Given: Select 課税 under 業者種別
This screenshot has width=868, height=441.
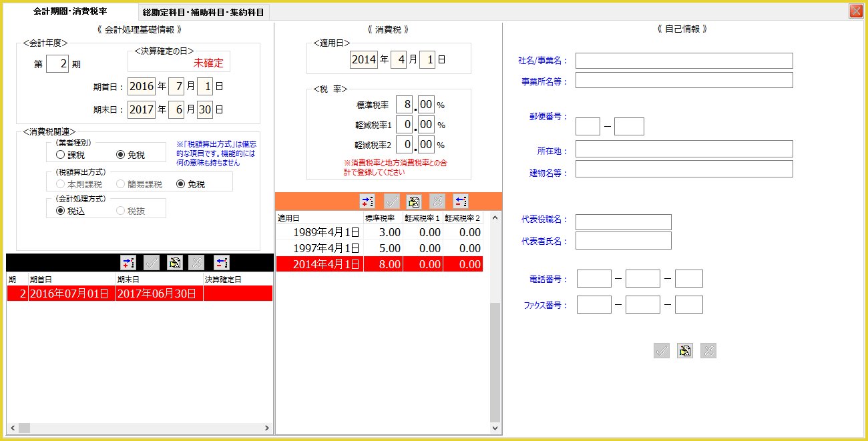Looking at the screenshot, I should pyautogui.click(x=71, y=155).
